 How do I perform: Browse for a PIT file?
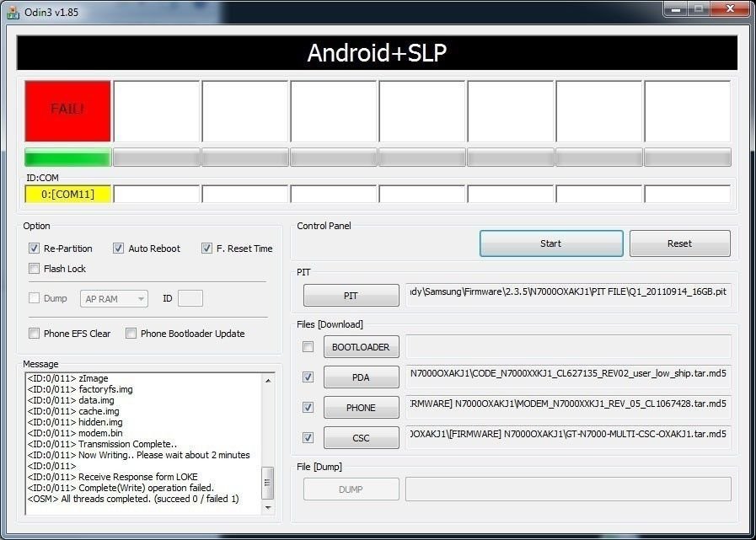351,296
